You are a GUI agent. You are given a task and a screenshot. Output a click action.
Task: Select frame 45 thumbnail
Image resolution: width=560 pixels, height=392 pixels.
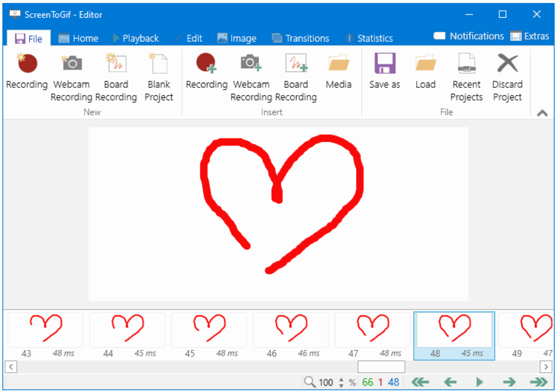tap(209, 330)
